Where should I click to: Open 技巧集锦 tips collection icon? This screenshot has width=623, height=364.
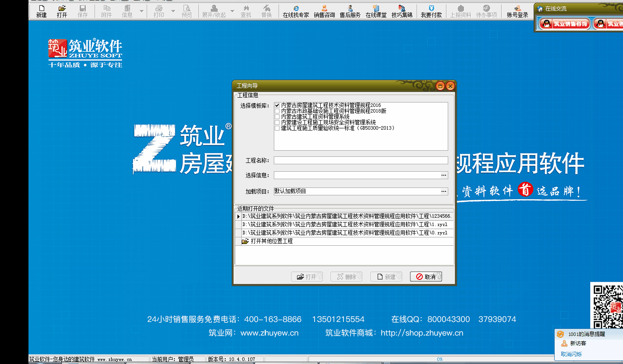402,11
